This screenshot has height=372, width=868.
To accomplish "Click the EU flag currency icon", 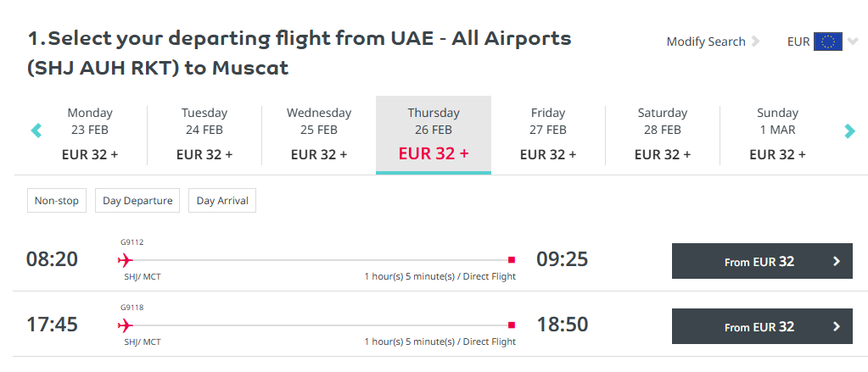I will (827, 42).
